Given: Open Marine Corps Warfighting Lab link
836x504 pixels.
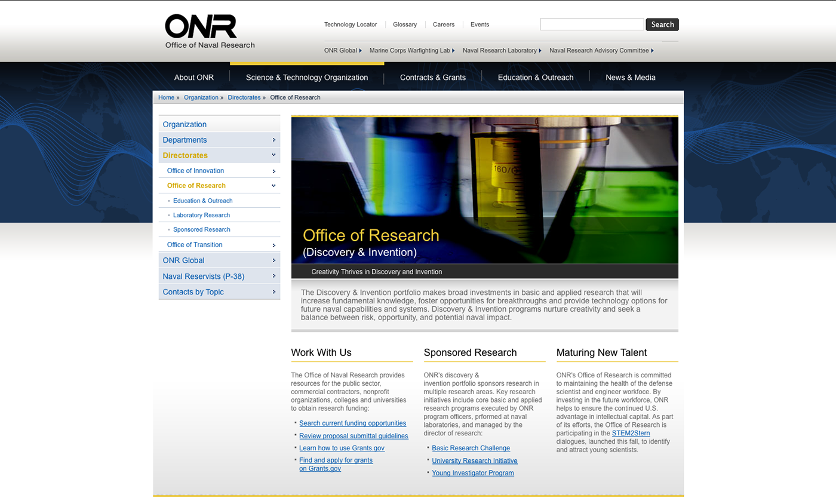Looking at the screenshot, I should pyautogui.click(x=412, y=50).
